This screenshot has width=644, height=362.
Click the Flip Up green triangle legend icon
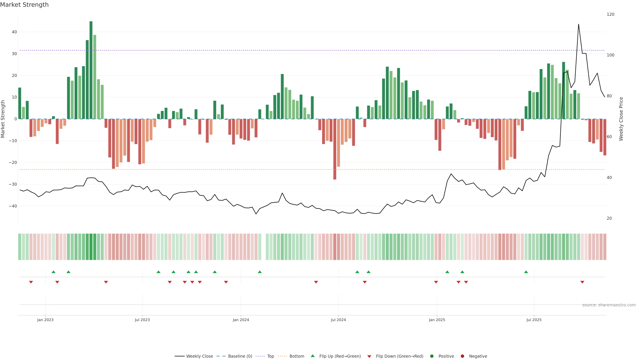pyautogui.click(x=312, y=356)
